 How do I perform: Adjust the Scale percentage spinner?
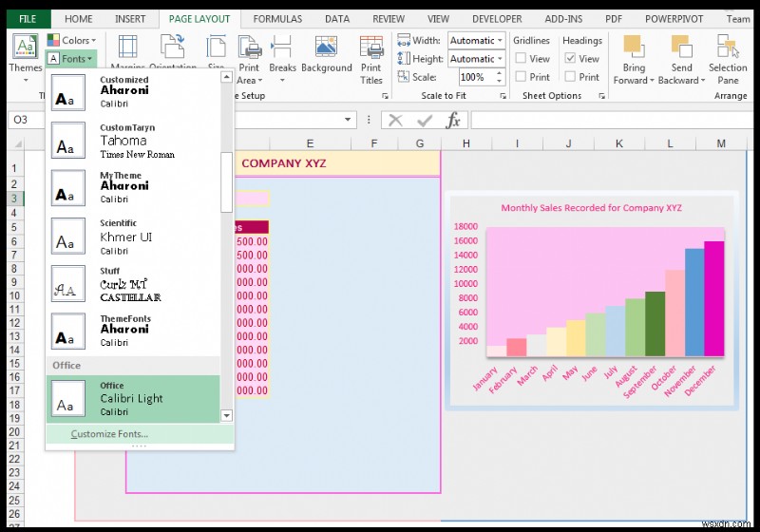(500, 77)
